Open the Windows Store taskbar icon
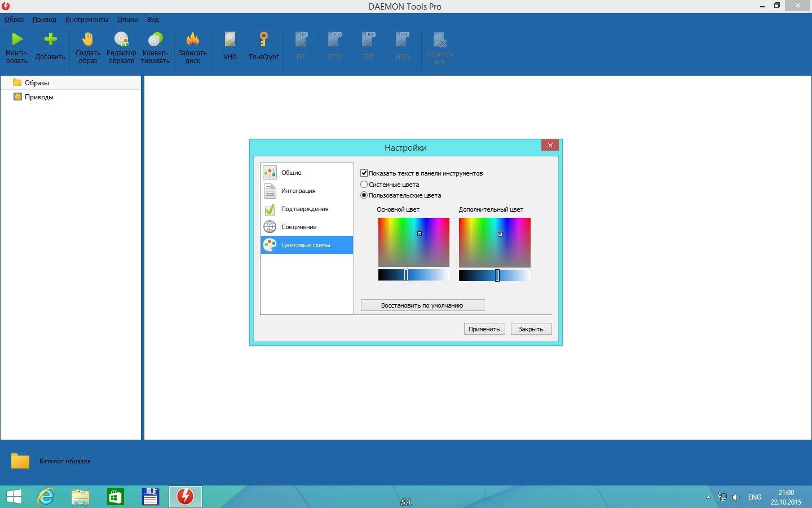The width and height of the screenshot is (812, 508). [x=116, y=497]
